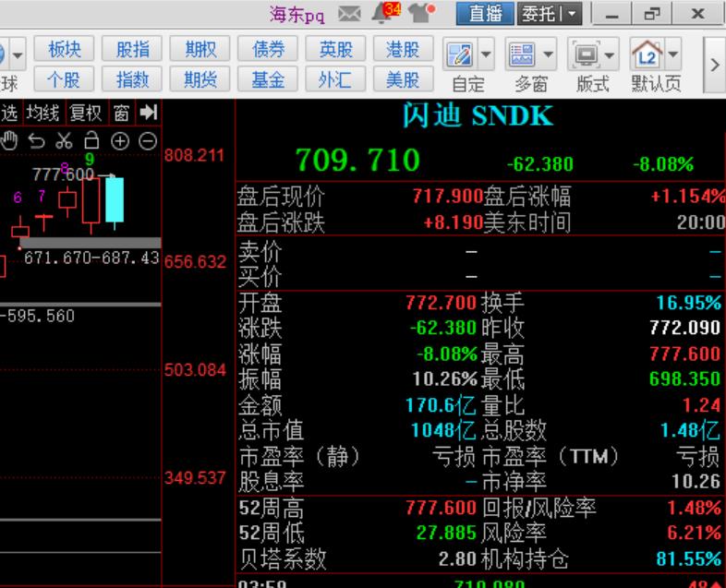Click the 换手 value 16.95%

689,303
